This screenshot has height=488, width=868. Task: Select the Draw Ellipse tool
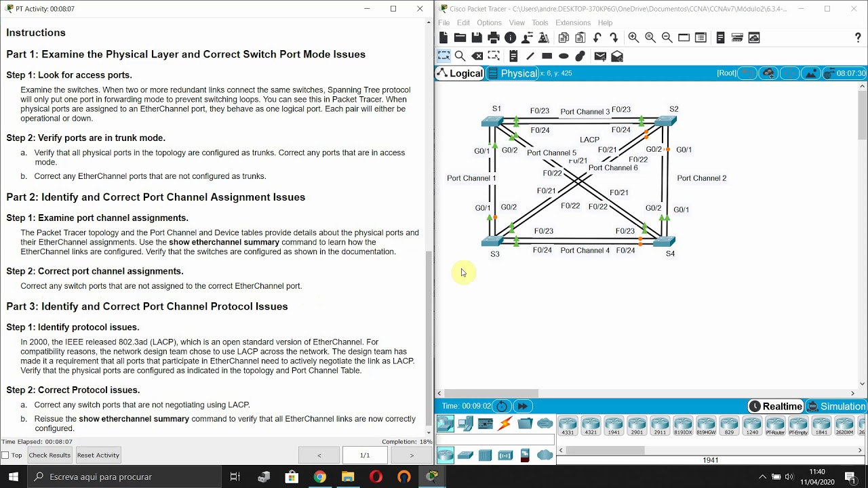[x=564, y=56]
